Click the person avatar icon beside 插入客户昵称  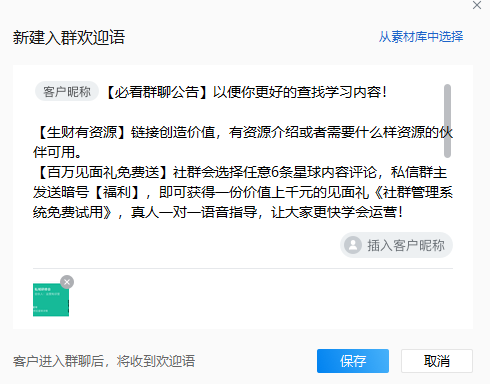coord(353,245)
